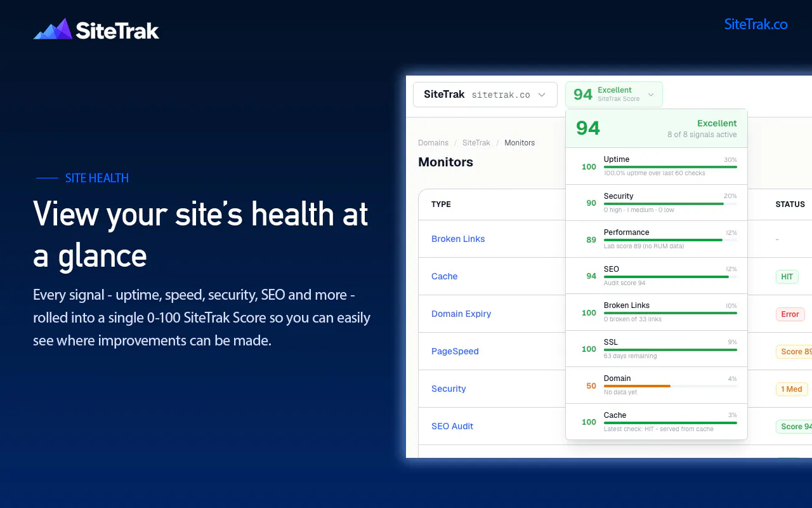
Task: Open the Security monitor link
Action: point(449,389)
